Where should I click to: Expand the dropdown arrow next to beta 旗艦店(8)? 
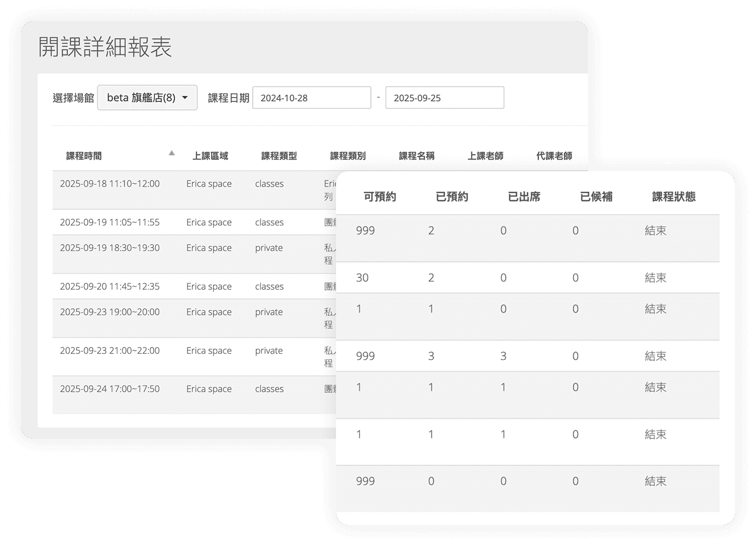185,97
